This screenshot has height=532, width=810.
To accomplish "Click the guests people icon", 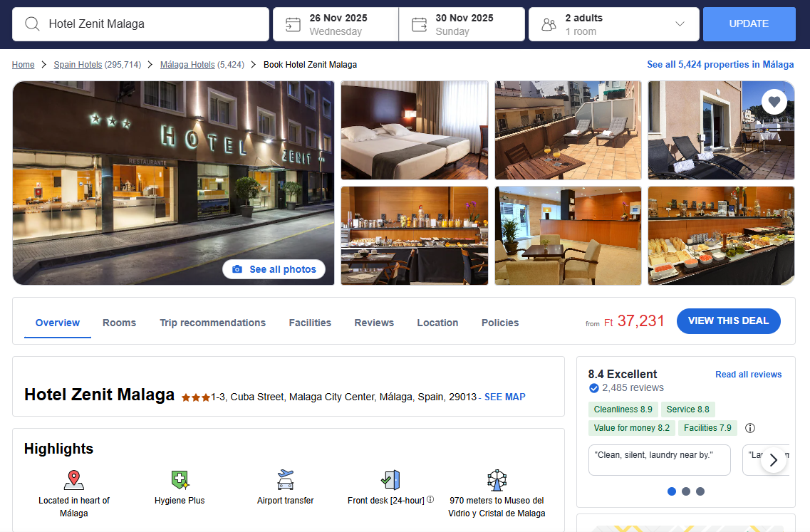I will click(x=549, y=24).
